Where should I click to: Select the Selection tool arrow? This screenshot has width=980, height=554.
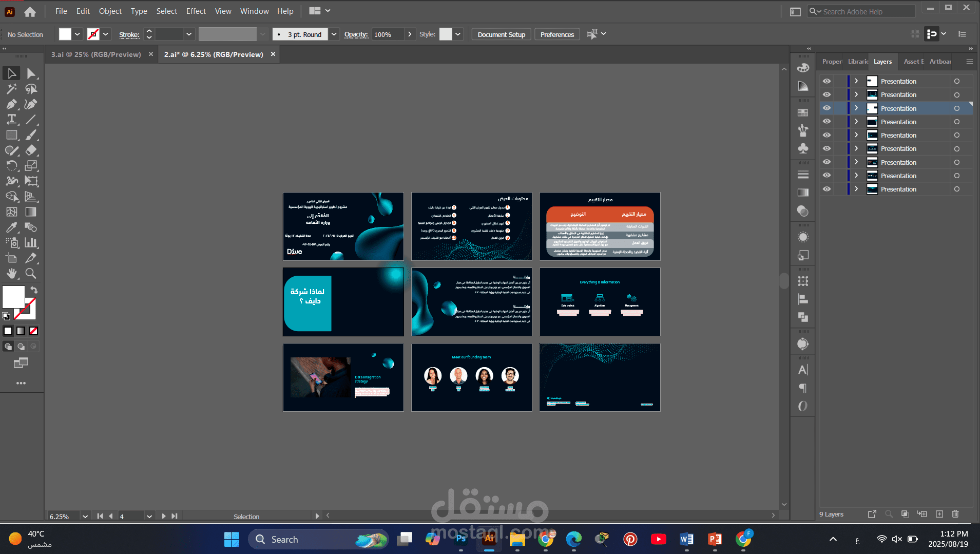point(11,73)
